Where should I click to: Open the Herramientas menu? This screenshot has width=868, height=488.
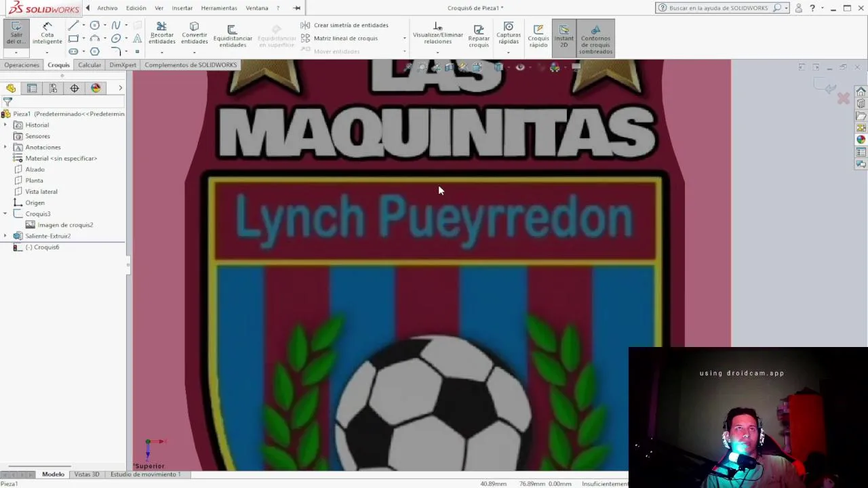pyautogui.click(x=219, y=8)
